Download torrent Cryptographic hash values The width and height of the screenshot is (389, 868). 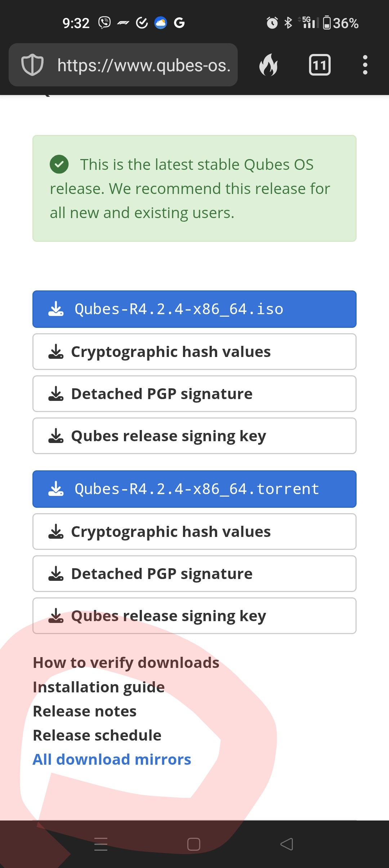[194, 532]
